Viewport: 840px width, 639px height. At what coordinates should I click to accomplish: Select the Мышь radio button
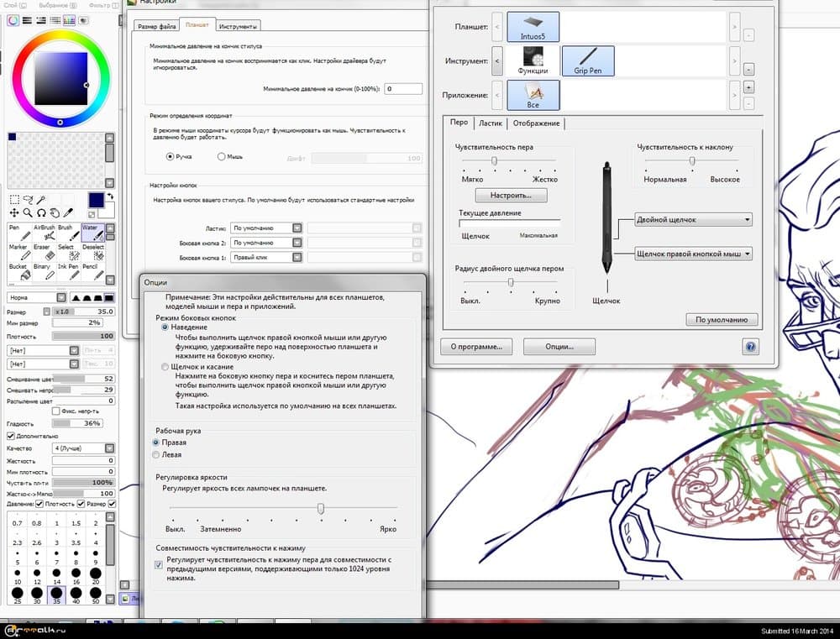click(x=222, y=156)
